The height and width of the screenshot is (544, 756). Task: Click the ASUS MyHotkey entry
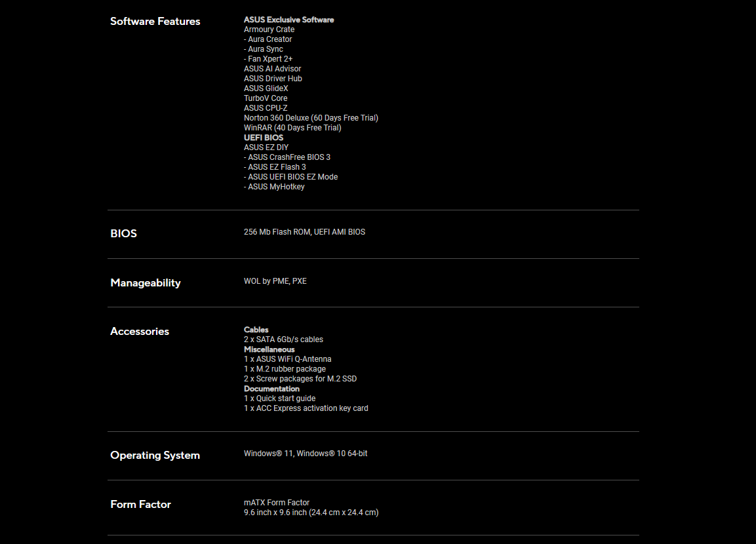pyautogui.click(x=274, y=187)
